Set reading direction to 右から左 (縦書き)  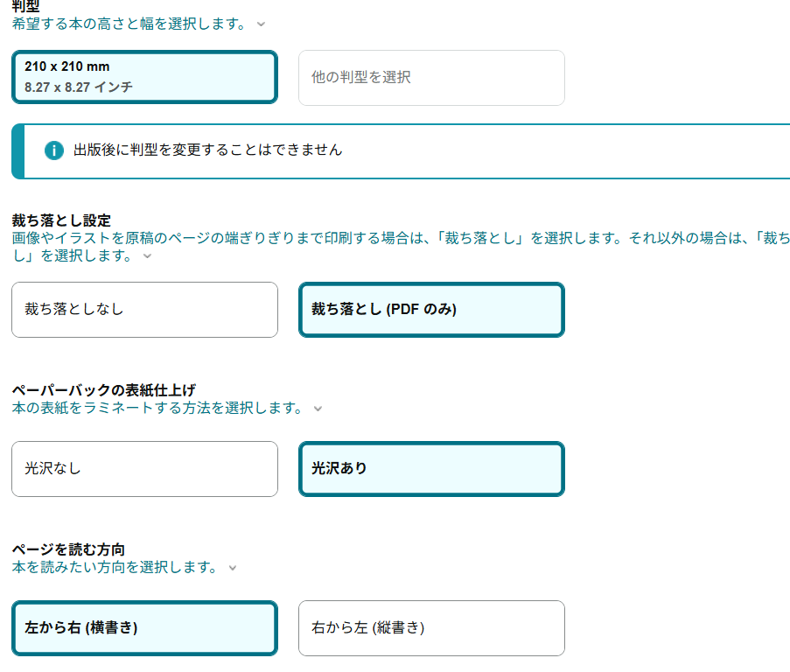431,628
